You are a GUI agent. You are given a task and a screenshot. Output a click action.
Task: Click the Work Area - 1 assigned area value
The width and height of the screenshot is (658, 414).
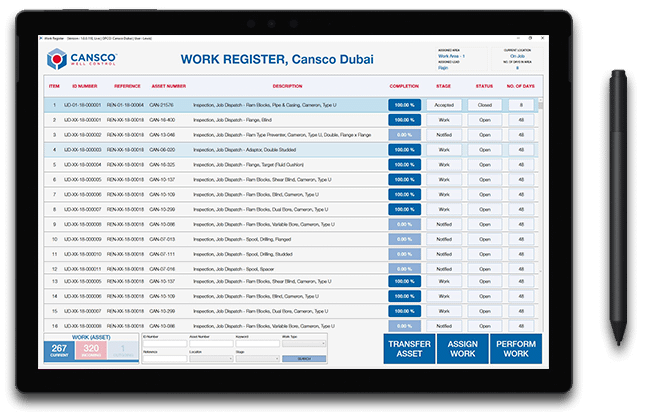[x=452, y=56]
